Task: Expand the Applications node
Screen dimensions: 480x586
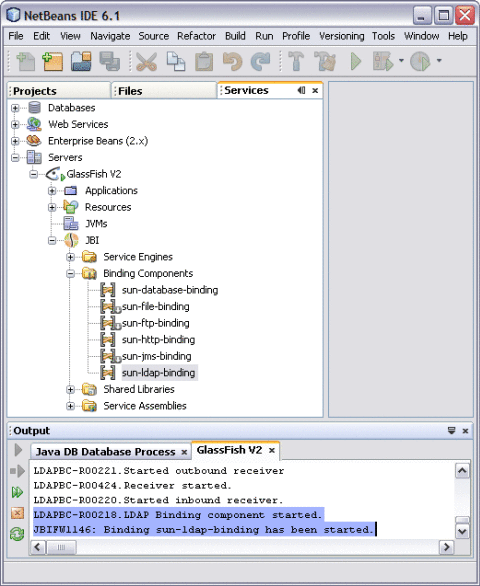Action: coord(52,191)
